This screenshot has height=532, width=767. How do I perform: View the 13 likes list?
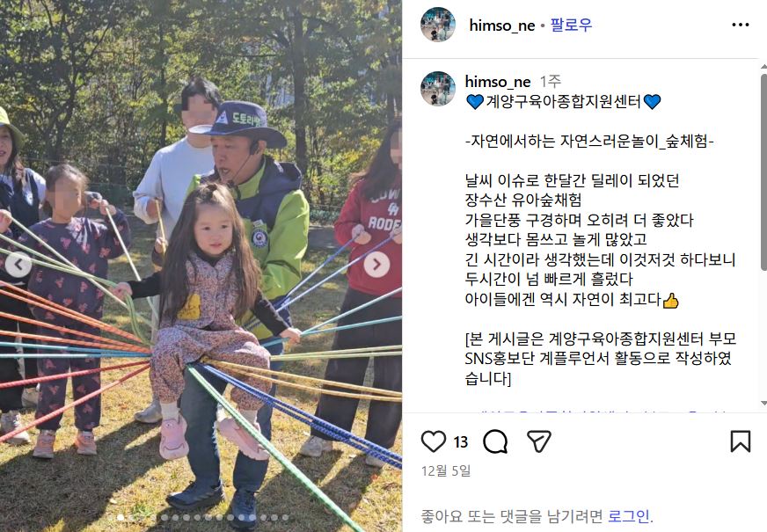click(x=460, y=442)
